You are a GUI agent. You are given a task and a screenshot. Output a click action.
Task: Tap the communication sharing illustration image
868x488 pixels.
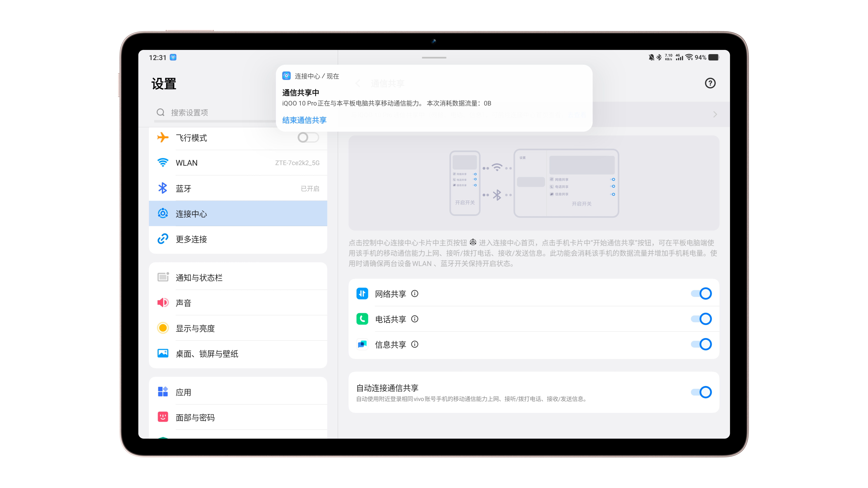(x=534, y=183)
